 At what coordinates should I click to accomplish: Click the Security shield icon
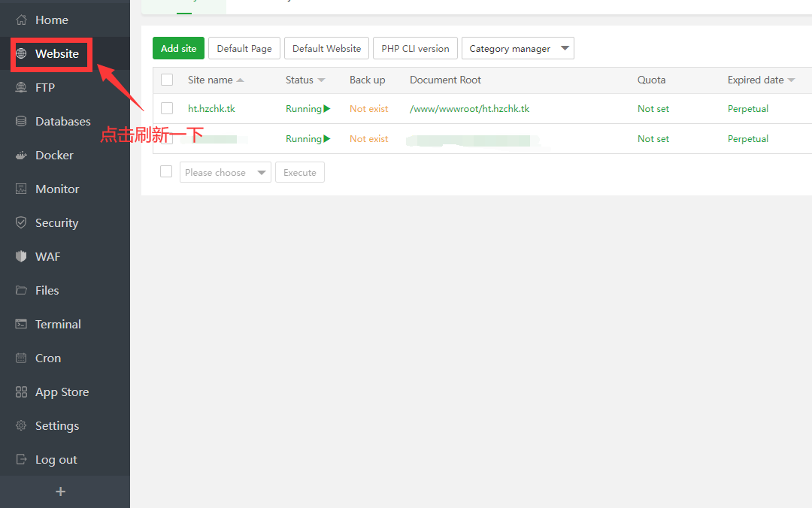pyautogui.click(x=21, y=223)
